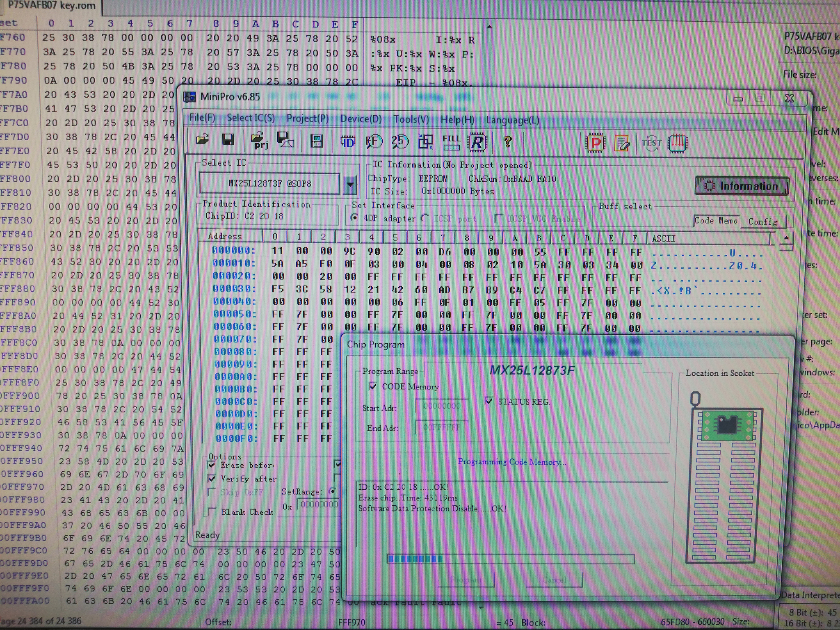Toggle the Skip 0xFF checkbox
The height and width of the screenshot is (630, 840).
[212, 492]
